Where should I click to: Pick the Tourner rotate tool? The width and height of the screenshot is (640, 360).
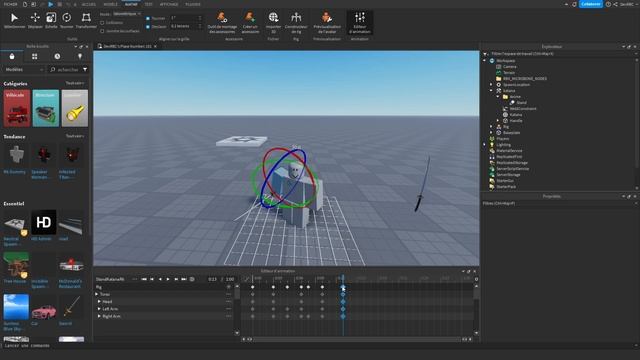tap(67, 20)
